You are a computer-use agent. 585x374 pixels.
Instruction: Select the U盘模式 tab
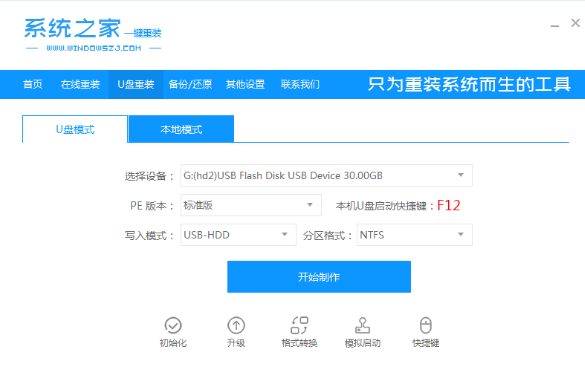(75, 129)
